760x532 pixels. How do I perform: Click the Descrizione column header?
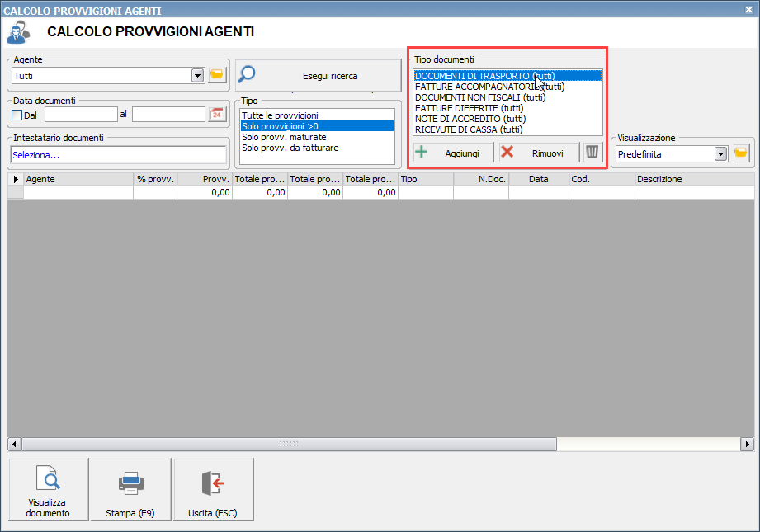pos(695,179)
